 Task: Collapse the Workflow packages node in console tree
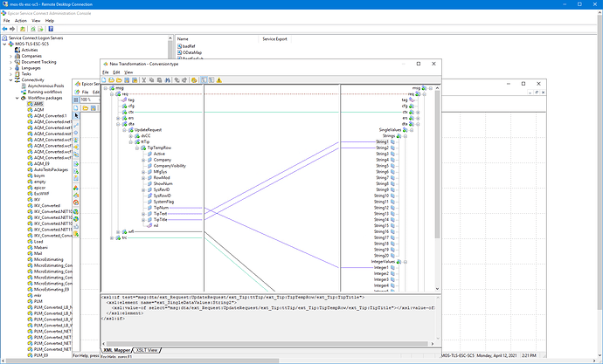coord(17,98)
